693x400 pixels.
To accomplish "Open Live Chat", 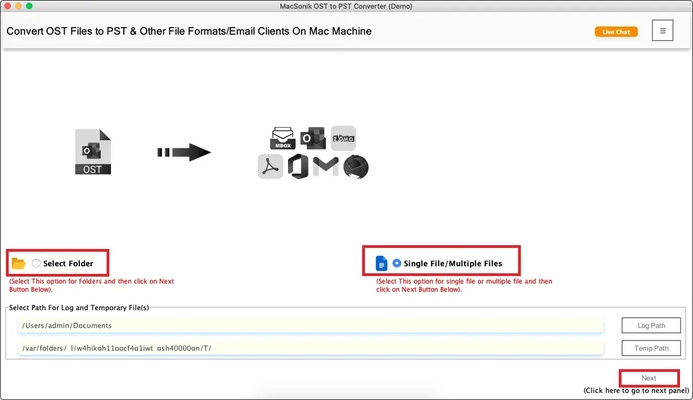I will click(616, 32).
